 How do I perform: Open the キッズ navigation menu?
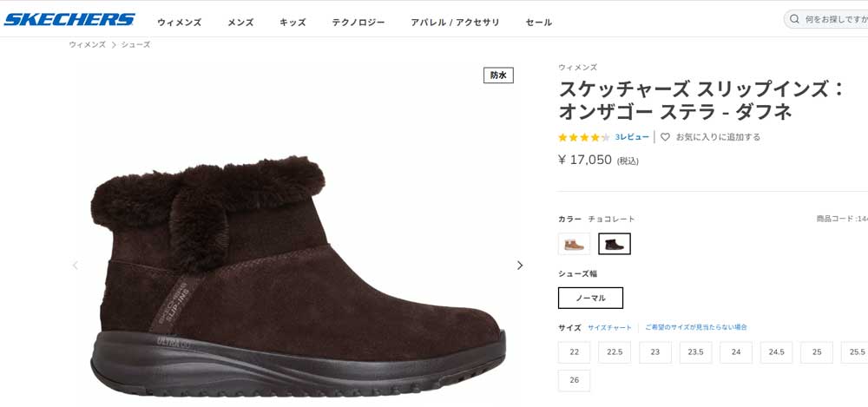(x=293, y=23)
